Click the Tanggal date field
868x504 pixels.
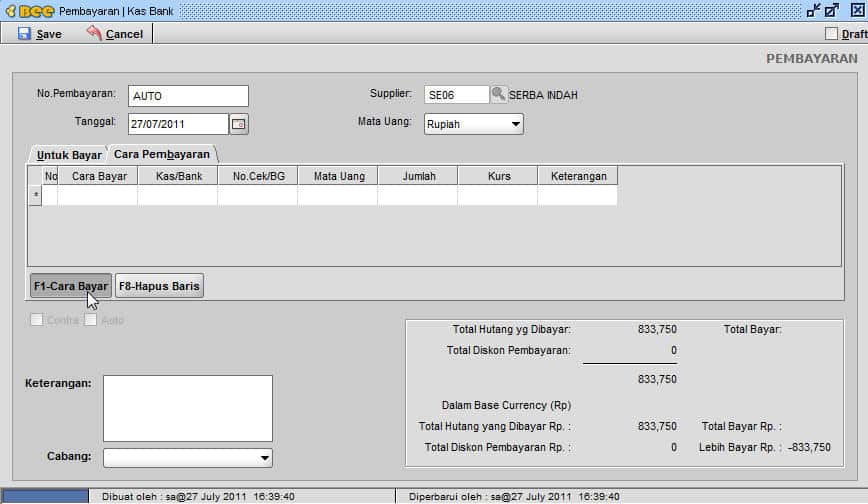[178, 124]
